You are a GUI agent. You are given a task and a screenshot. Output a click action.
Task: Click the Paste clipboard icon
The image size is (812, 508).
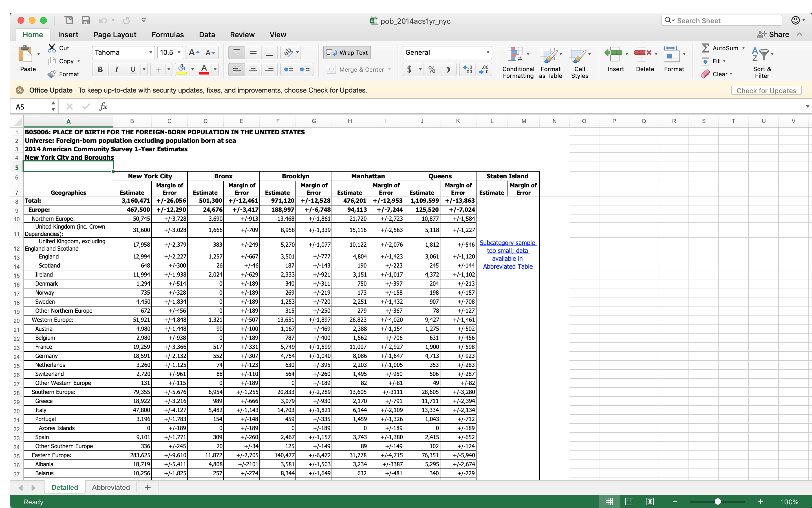(x=25, y=54)
